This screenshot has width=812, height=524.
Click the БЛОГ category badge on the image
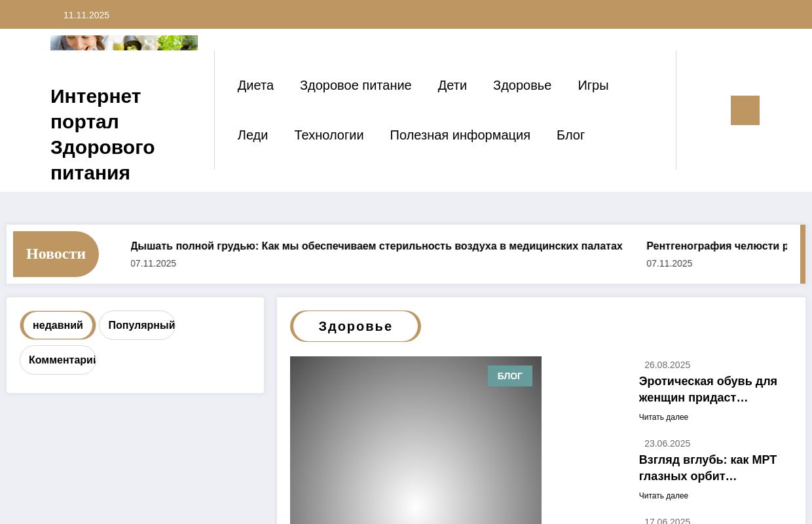(x=510, y=376)
